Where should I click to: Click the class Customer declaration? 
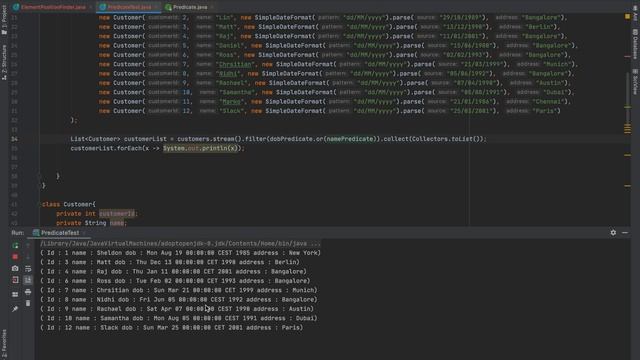tap(69, 204)
